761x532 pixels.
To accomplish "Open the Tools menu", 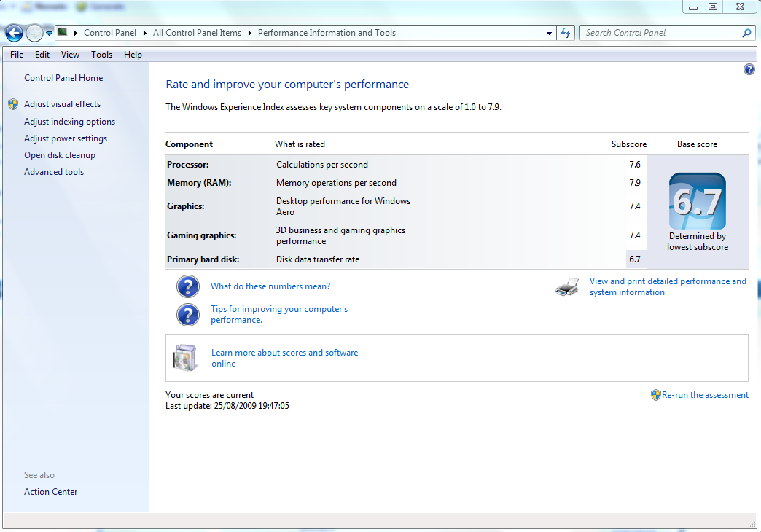I will pyautogui.click(x=101, y=54).
